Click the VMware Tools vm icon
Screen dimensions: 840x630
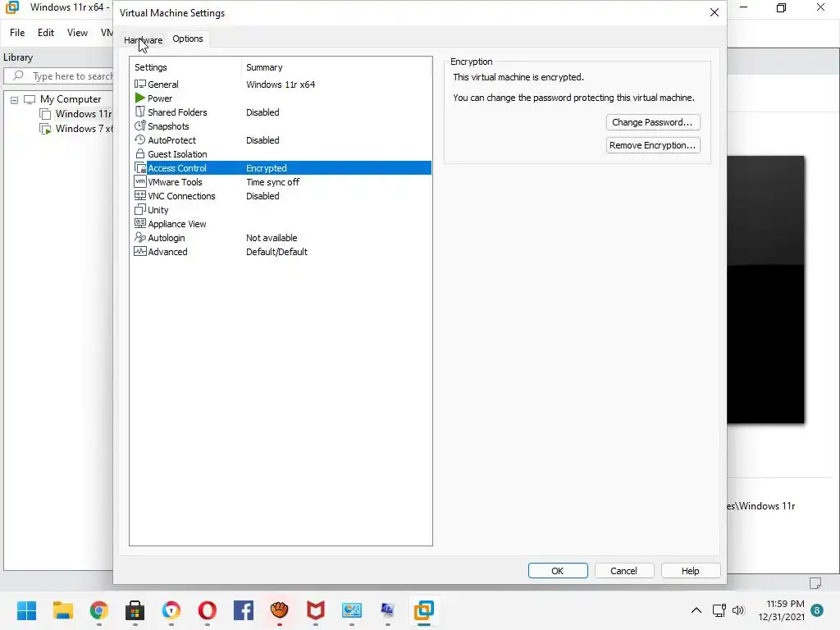[x=139, y=181]
